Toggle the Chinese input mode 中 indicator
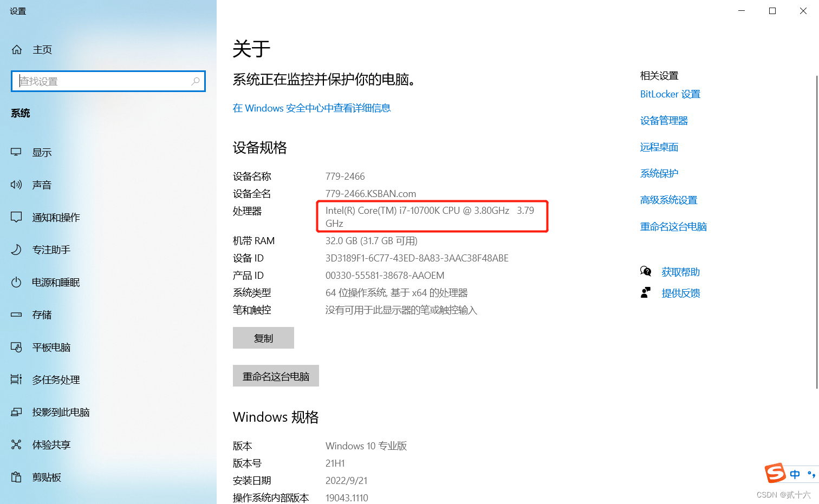The width and height of the screenshot is (819, 504). tap(795, 474)
